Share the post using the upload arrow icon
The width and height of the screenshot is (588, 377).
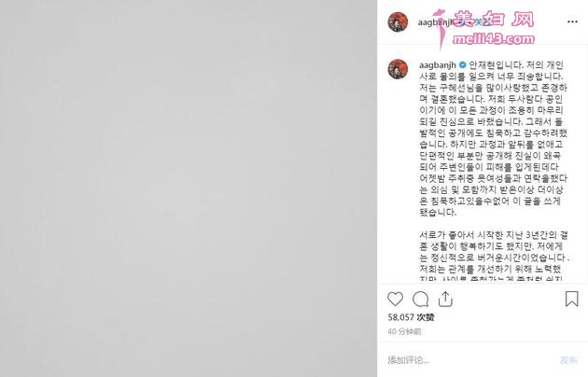pos(445,299)
